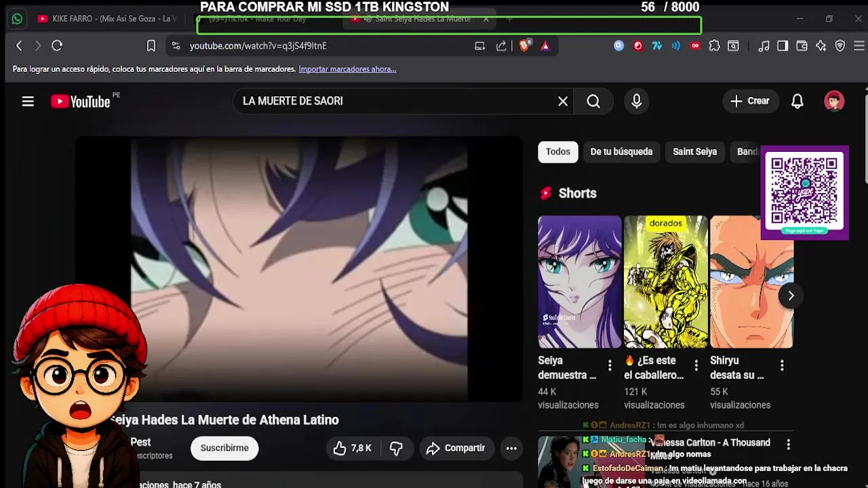Click the blue sound-waves extension icon
Screen dimensions: 868x488
[676, 45]
